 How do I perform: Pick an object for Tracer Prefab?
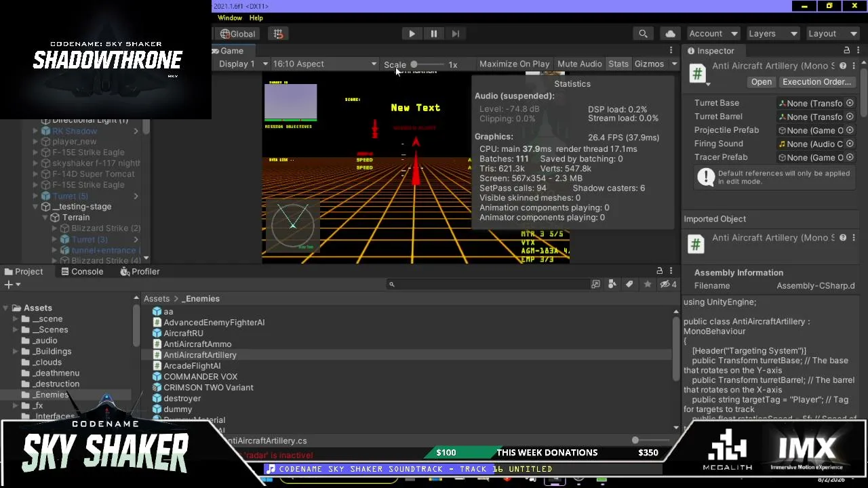pyautogui.click(x=850, y=157)
